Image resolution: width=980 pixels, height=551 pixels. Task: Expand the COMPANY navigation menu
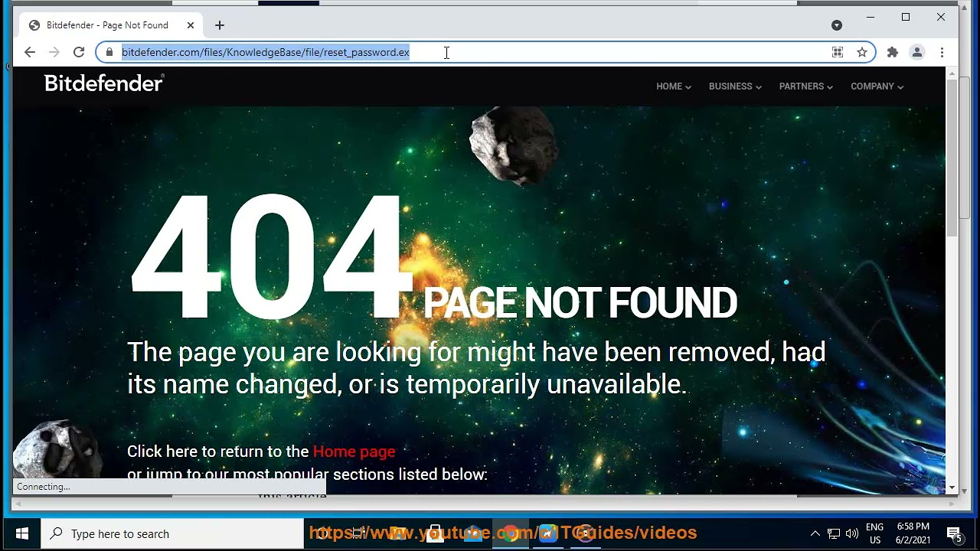pos(877,86)
